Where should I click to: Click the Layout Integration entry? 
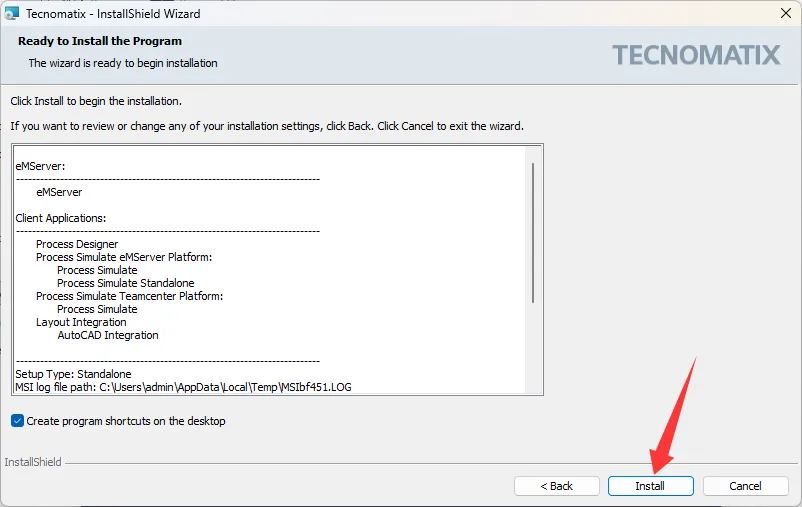81,322
